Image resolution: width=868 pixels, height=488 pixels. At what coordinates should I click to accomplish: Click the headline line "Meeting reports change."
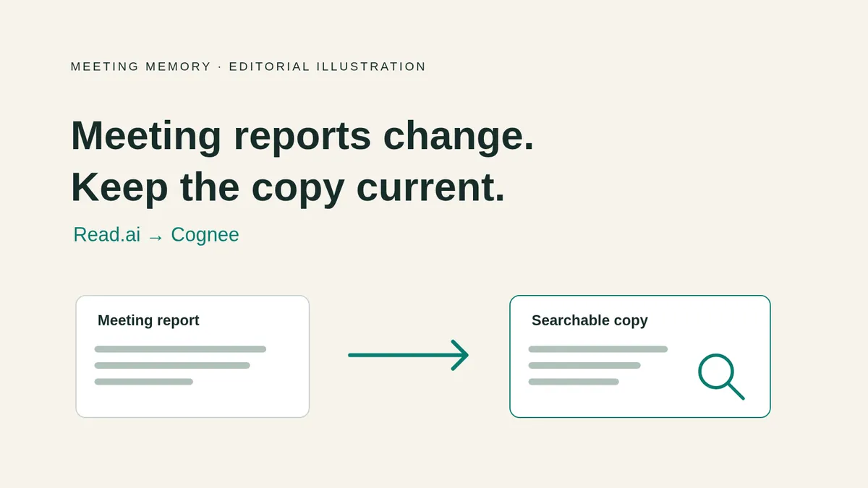(x=302, y=135)
